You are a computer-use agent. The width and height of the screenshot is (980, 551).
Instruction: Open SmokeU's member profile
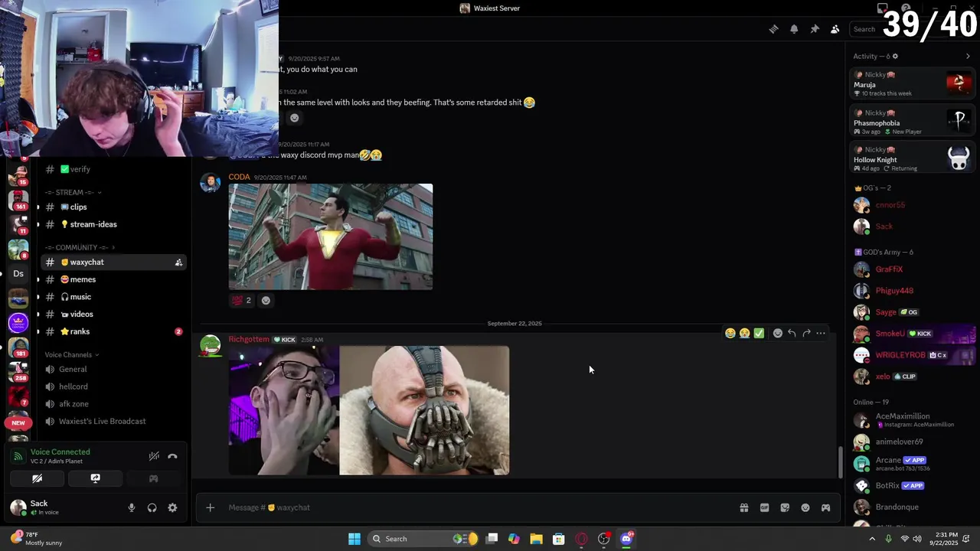(913, 334)
